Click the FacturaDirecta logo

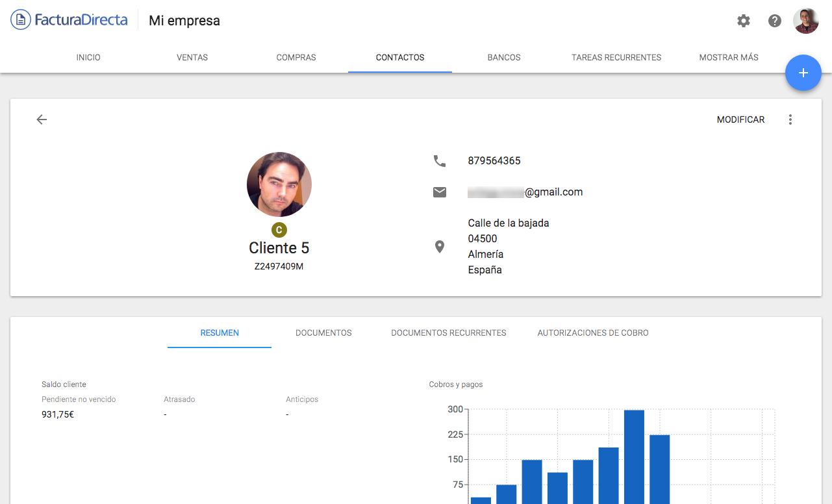(x=69, y=20)
